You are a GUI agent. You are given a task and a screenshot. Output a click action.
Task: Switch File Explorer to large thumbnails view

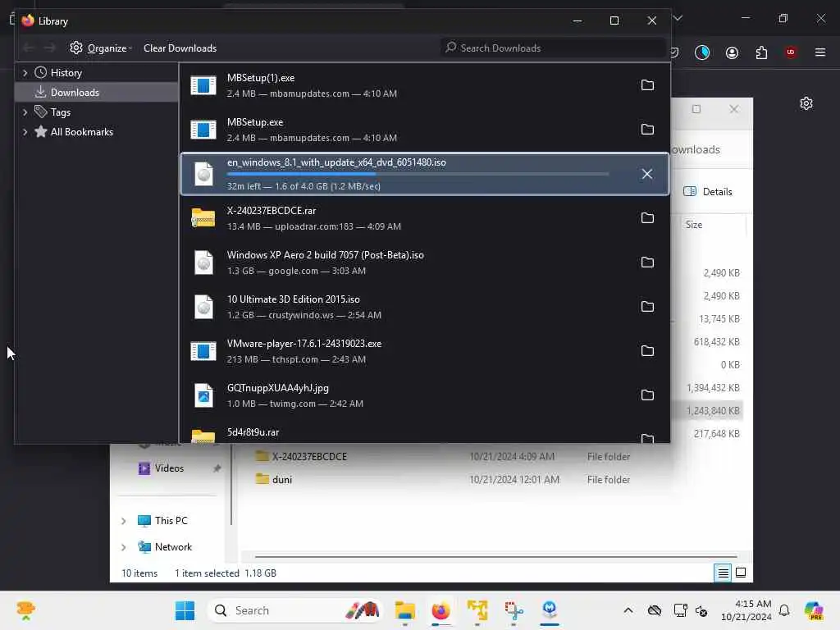pyautogui.click(x=741, y=573)
